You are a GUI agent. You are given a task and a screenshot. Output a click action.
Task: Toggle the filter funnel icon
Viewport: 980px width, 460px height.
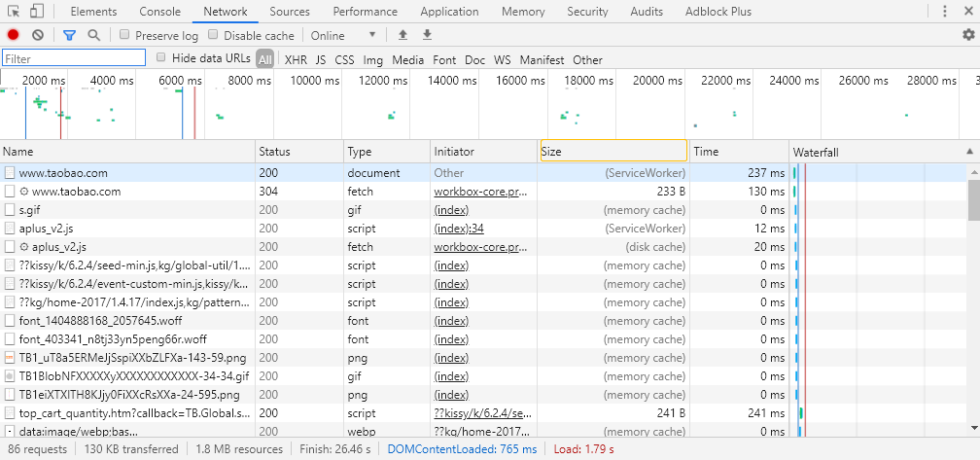coord(69,35)
